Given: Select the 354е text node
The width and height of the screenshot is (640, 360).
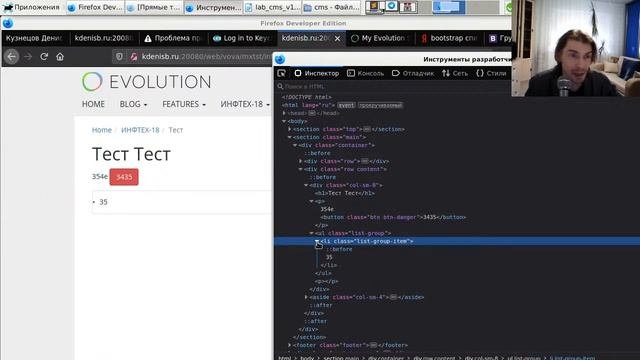Looking at the screenshot, I should (327, 209).
